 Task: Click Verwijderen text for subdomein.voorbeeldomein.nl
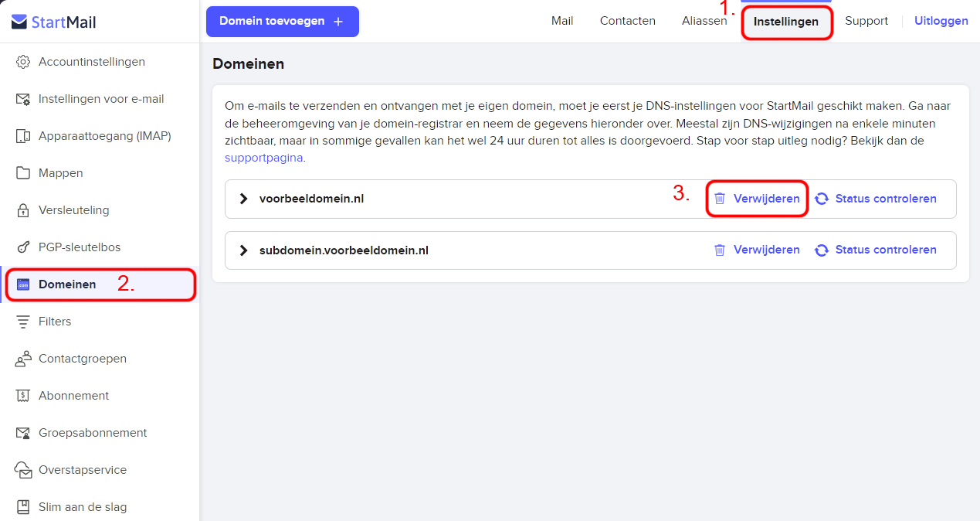[x=767, y=250]
